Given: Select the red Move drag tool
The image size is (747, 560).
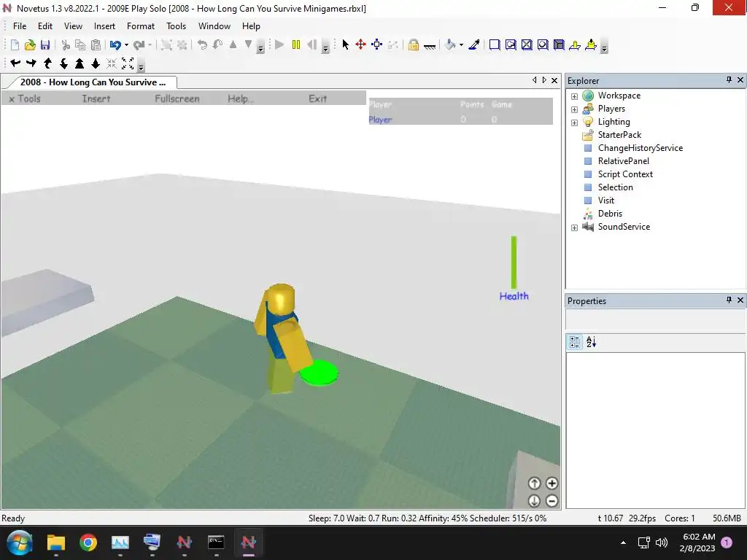Looking at the screenshot, I should (360, 44).
